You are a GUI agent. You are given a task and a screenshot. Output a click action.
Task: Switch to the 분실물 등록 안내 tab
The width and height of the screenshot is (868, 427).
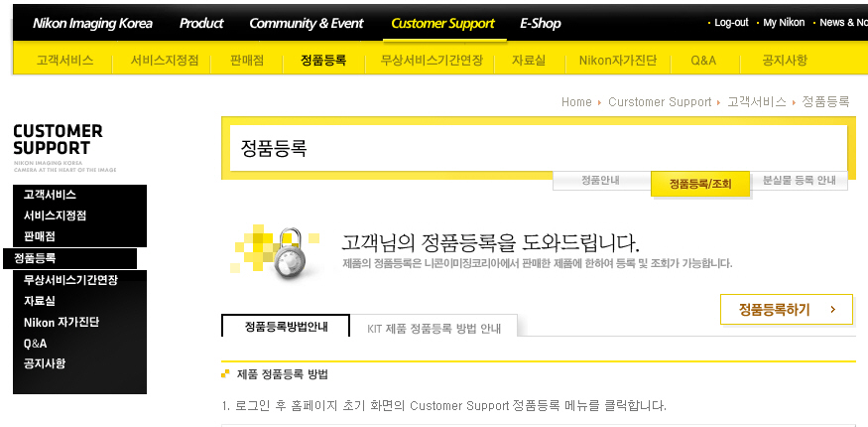coord(799,181)
